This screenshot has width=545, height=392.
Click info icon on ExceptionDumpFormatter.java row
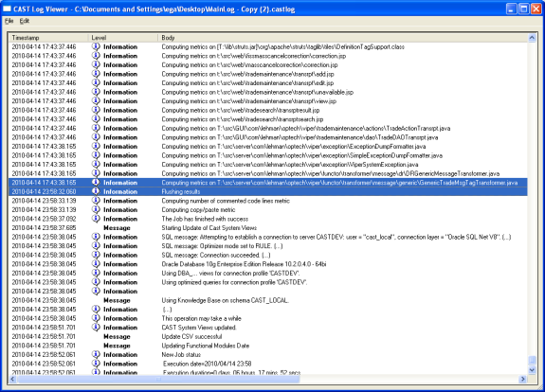[x=96, y=146]
